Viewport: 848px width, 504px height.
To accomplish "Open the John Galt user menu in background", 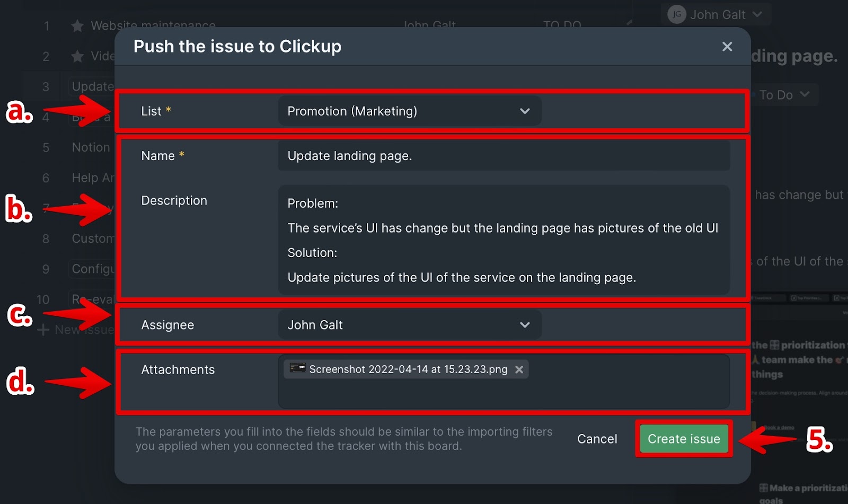I will (x=715, y=14).
